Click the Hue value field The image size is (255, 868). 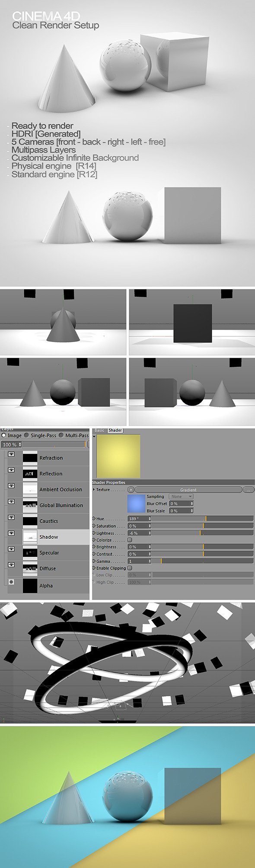138,519
